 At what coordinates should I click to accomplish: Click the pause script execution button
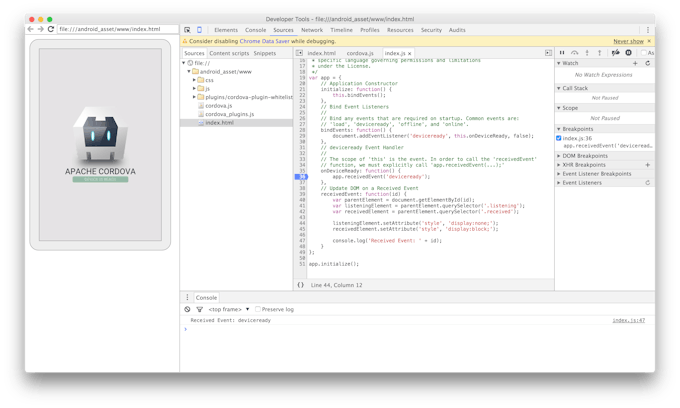click(x=562, y=53)
